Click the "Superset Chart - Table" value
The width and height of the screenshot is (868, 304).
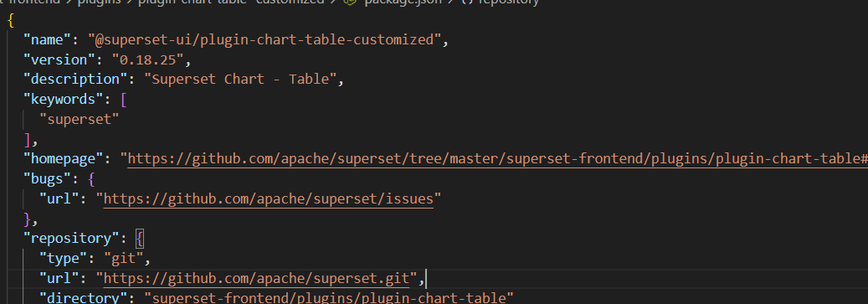[x=240, y=80]
